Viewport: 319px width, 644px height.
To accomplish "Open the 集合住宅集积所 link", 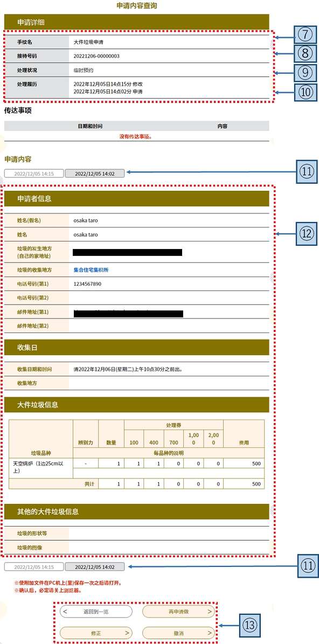I will pyautogui.click(x=91, y=270).
